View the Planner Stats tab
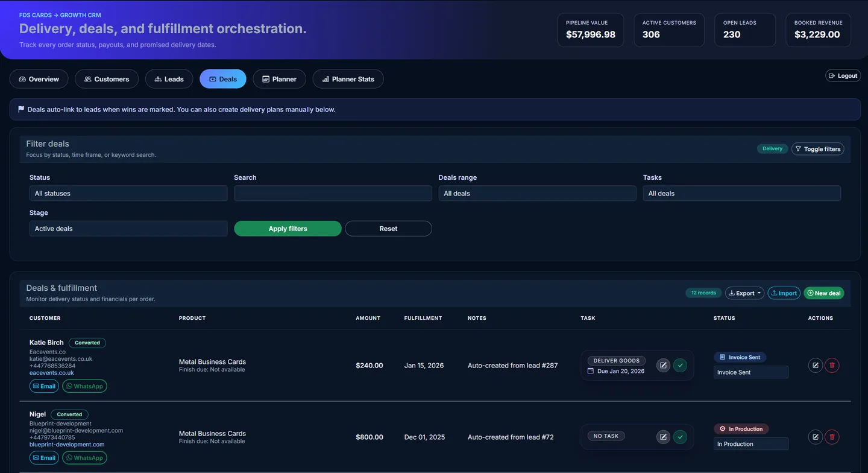This screenshot has height=473, width=868. (x=348, y=79)
